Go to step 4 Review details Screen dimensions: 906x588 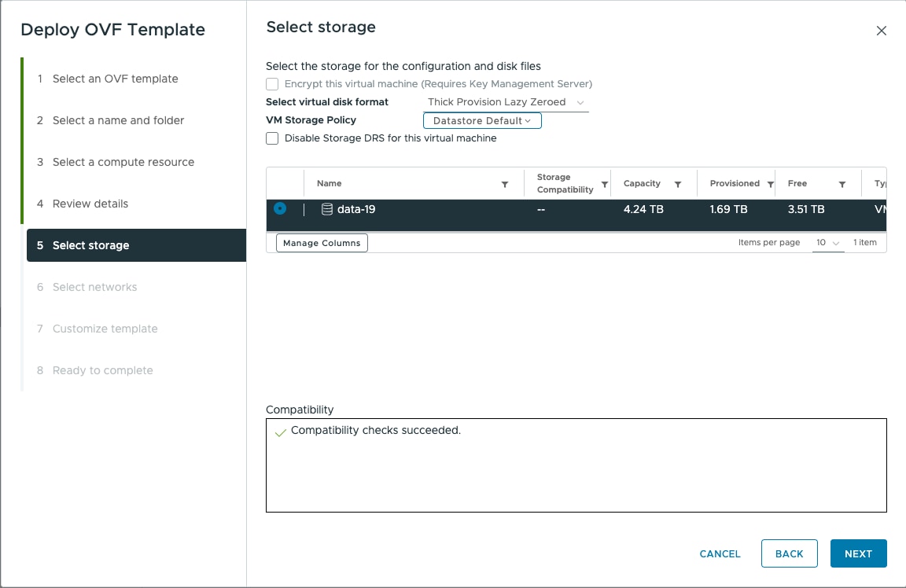(x=90, y=204)
